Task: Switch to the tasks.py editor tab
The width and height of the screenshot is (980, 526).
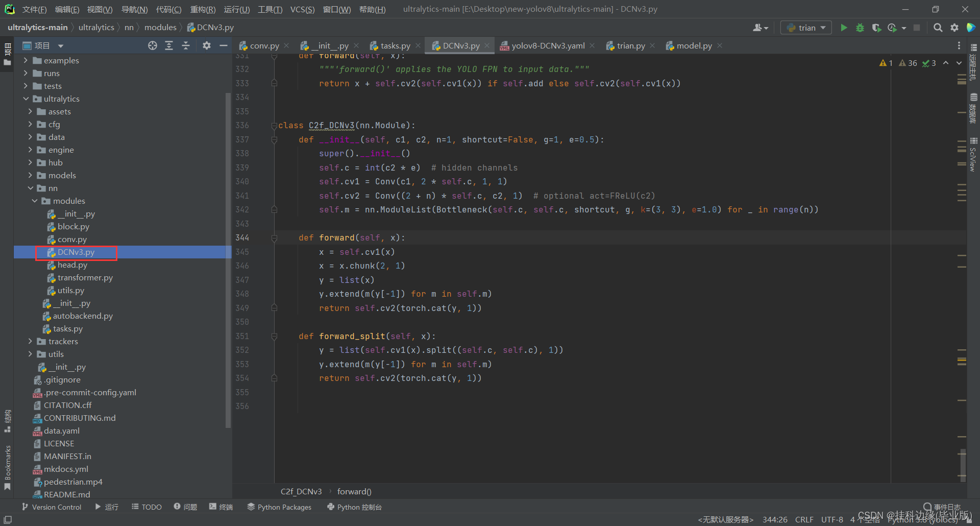Action: 395,45
